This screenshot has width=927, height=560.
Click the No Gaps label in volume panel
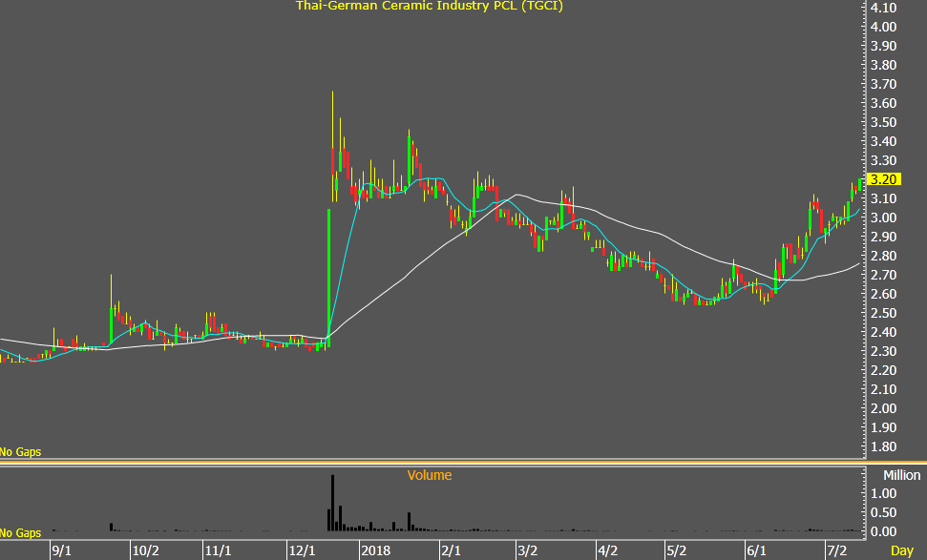pyautogui.click(x=21, y=533)
